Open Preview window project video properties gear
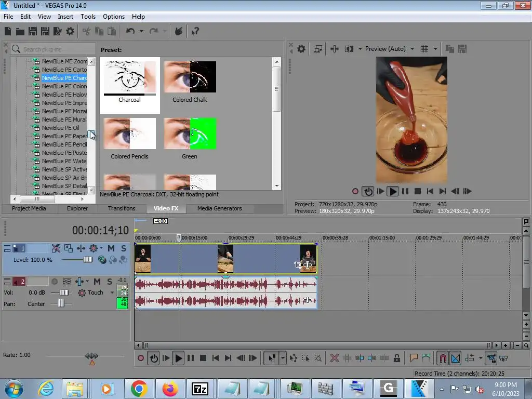The width and height of the screenshot is (532, 399). click(301, 49)
